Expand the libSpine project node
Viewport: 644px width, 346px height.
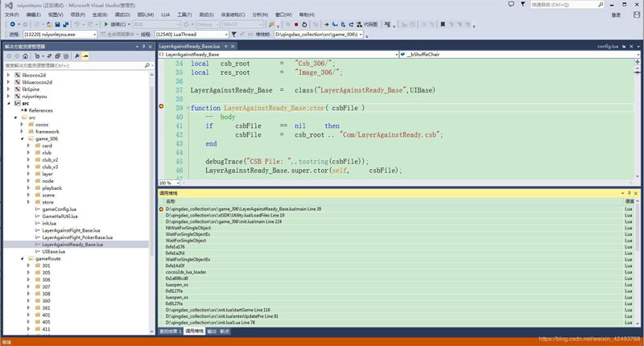click(8, 89)
